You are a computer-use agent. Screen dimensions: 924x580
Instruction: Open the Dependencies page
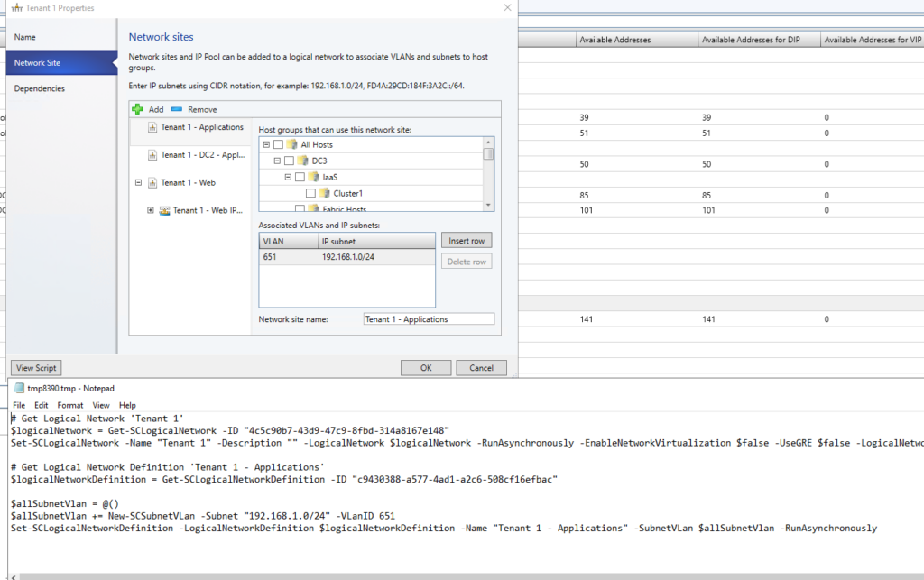(61, 88)
